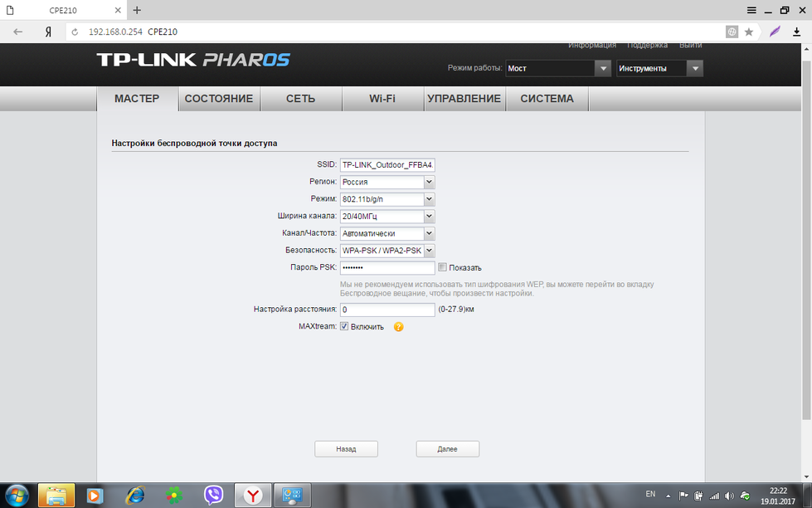812x508 pixels.
Task: Reload the page with refresh icon
Action: (75, 32)
